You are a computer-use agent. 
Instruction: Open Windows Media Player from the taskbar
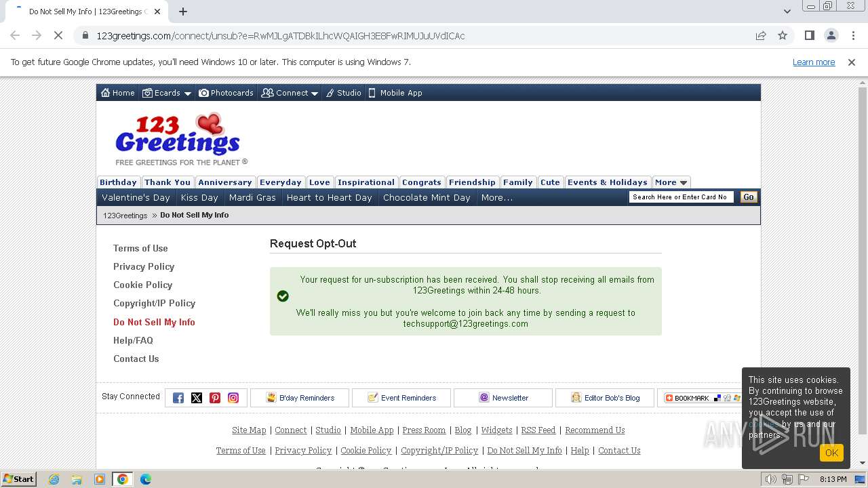(100, 479)
